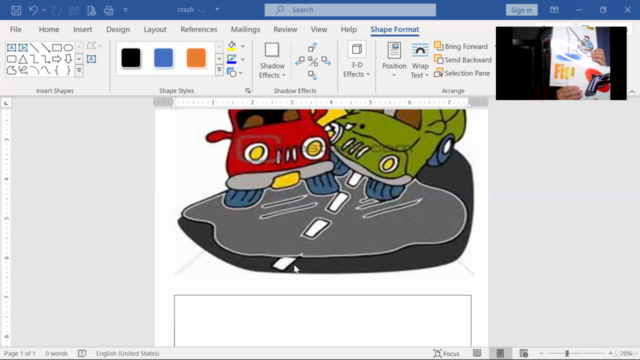
Task: Select the straight Line shape
Action: (x=34, y=48)
